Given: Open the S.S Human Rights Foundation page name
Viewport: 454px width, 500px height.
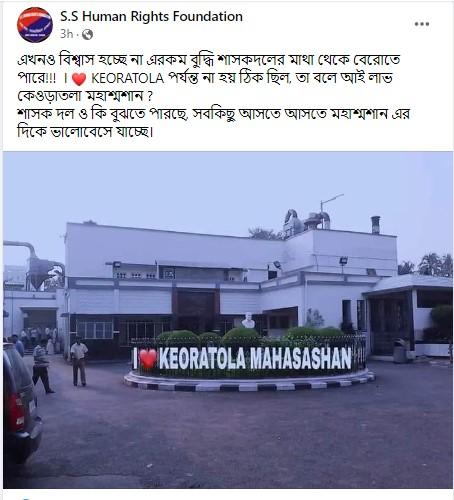Looking at the screenshot, I should (x=151, y=17).
